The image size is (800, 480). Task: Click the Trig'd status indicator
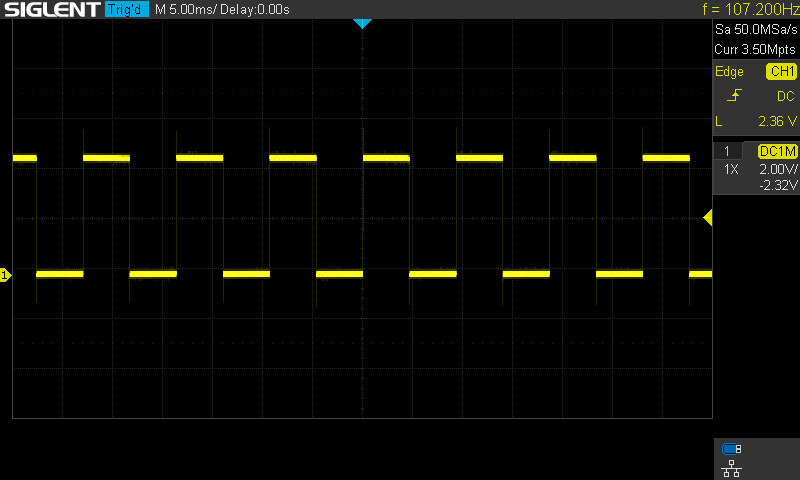pyautogui.click(x=126, y=10)
